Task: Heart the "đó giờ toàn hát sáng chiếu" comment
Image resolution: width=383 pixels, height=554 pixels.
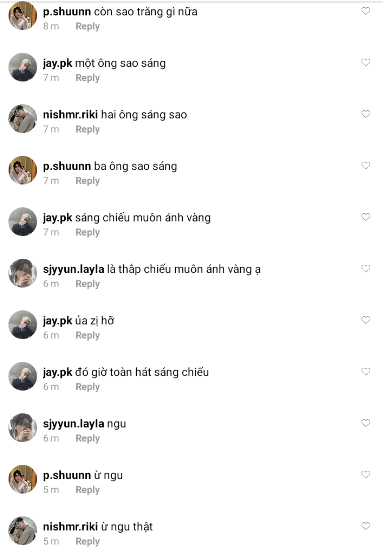Action: pos(366,372)
